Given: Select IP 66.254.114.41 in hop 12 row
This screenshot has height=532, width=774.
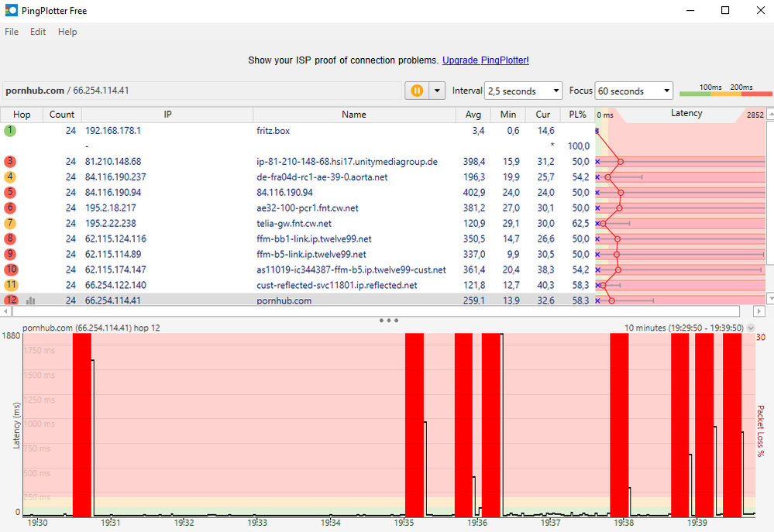Looking at the screenshot, I should coord(113,300).
